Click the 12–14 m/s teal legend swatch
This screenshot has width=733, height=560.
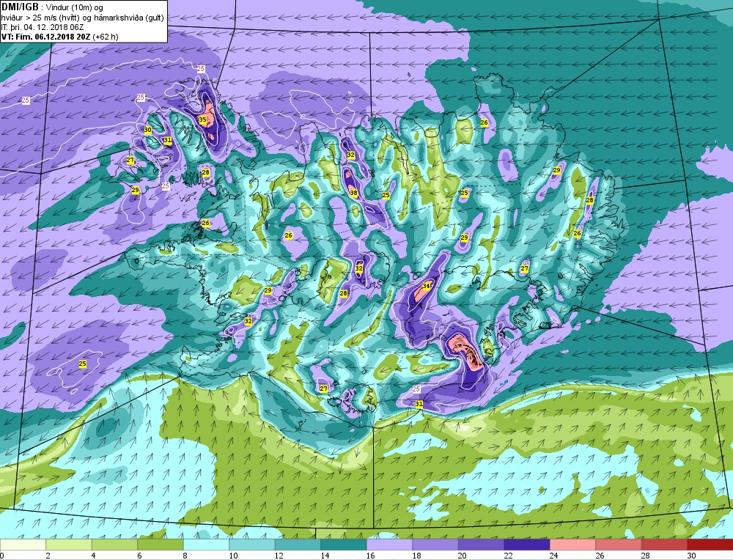298,545
